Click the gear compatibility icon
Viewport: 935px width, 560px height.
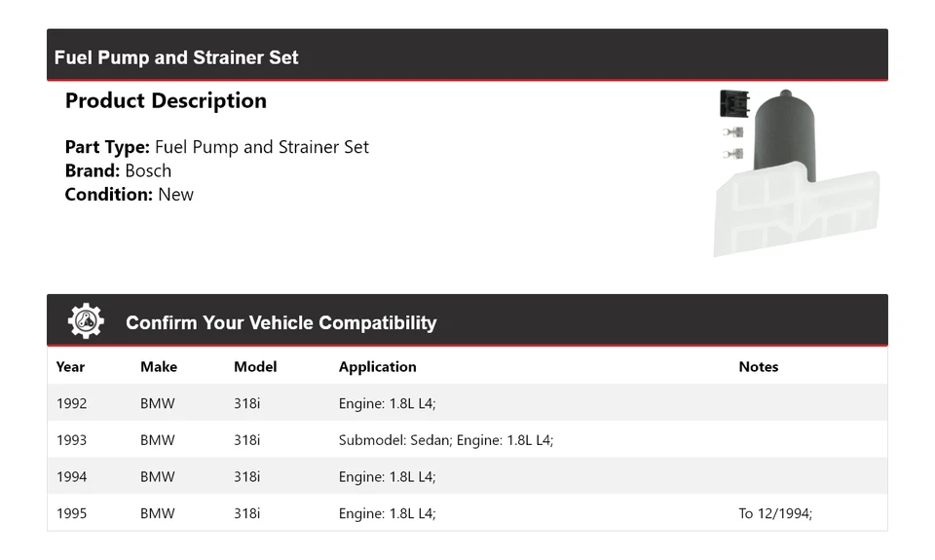pos(86,320)
